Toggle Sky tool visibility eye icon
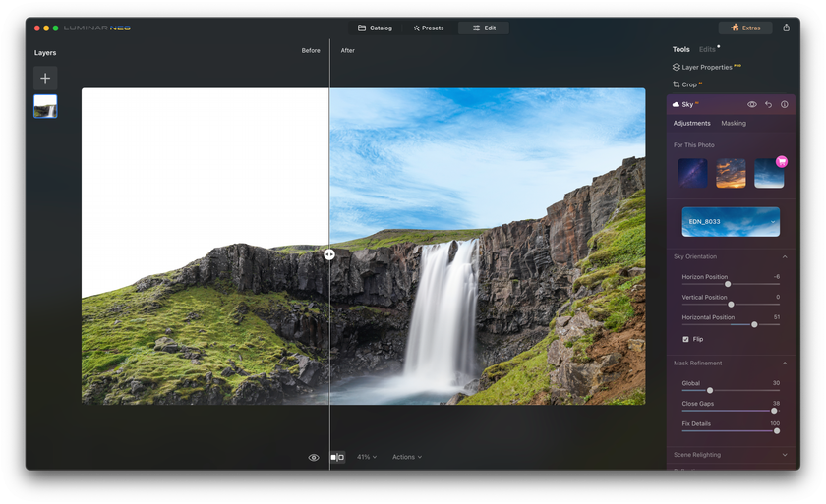 (751, 105)
